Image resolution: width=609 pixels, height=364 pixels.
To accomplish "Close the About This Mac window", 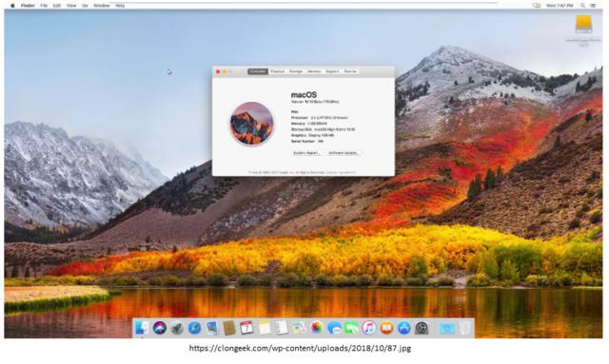I will [218, 72].
